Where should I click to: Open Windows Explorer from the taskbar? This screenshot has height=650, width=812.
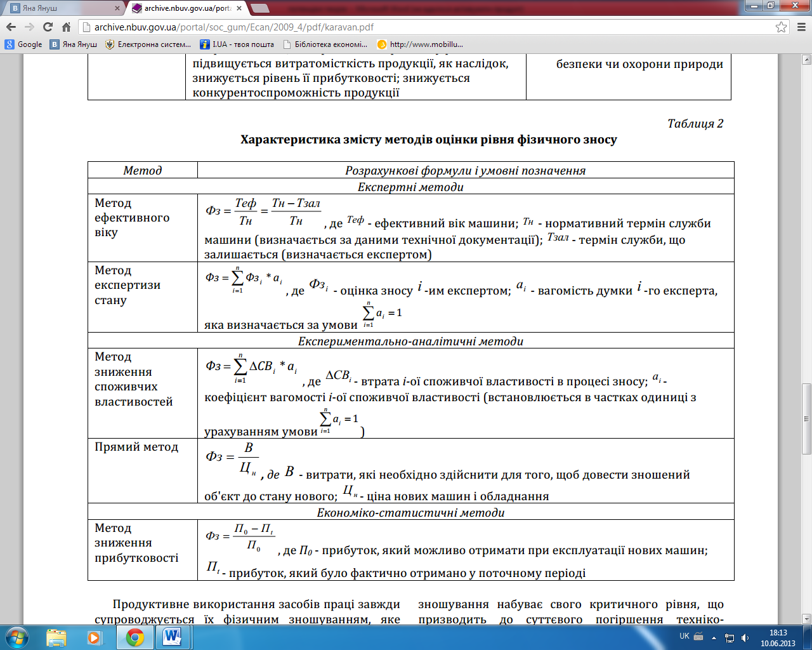pos(56,637)
